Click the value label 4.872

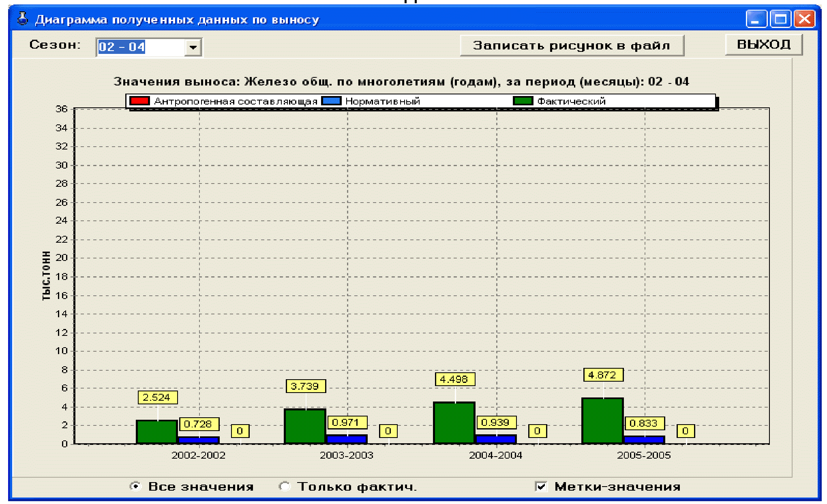coord(603,375)
